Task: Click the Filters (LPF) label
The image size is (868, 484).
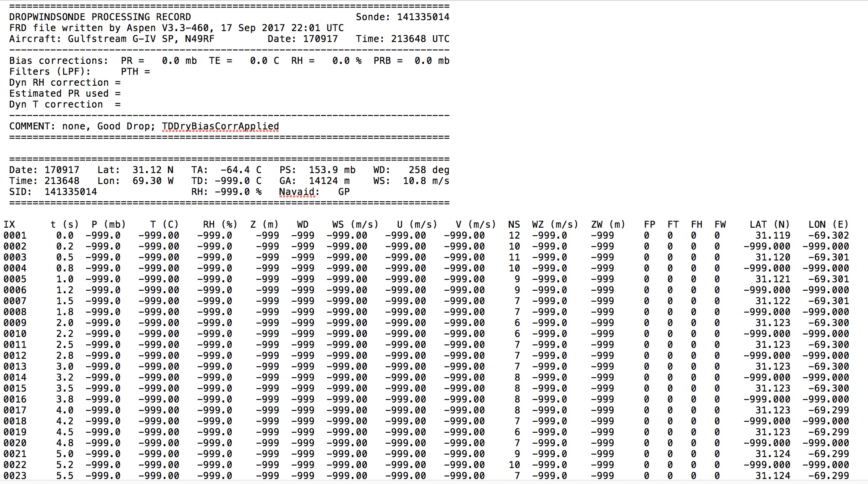Action: 50,72
